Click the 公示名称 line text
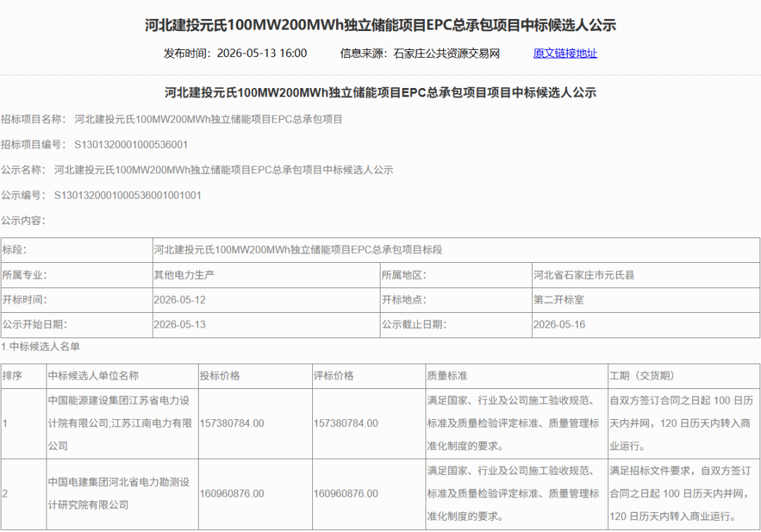Viewport: 761px width, 532px height. tap(197, 170)
